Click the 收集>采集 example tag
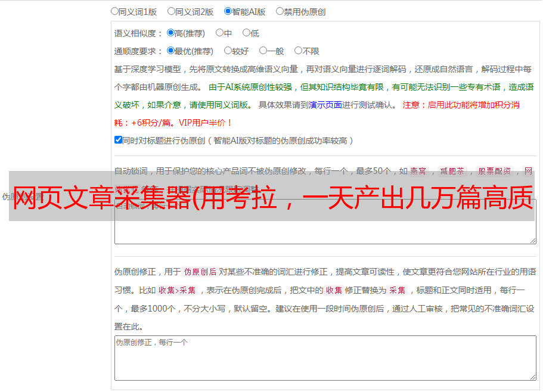 177,290
